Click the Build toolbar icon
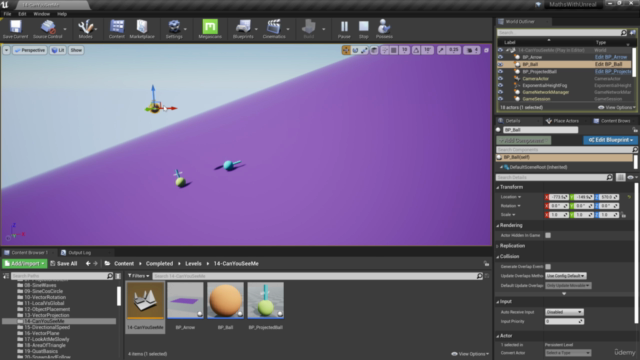Screen dimensions: 640x360 click(309, 29)
